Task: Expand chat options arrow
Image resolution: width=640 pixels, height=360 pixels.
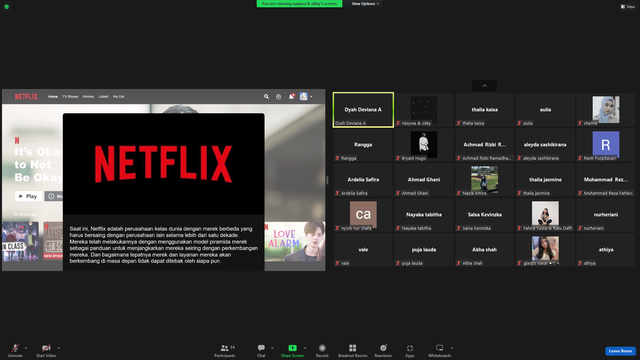Action: (x=272, y=348)
